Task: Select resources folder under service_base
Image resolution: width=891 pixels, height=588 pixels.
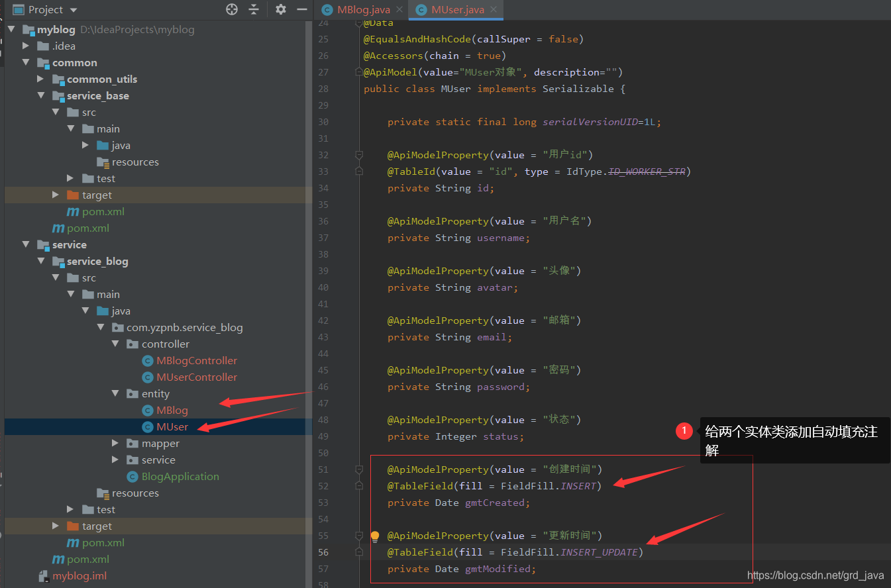Action: pos(135,162)
